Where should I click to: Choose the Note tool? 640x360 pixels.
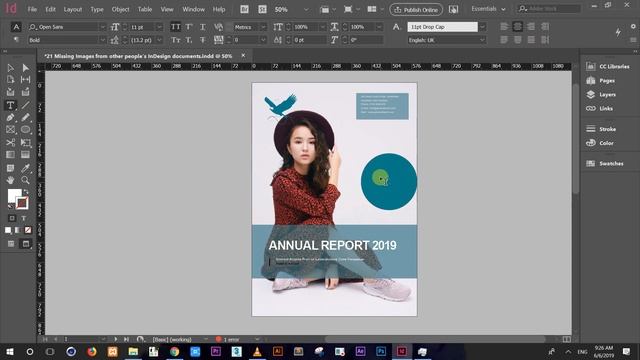point(10,168)
